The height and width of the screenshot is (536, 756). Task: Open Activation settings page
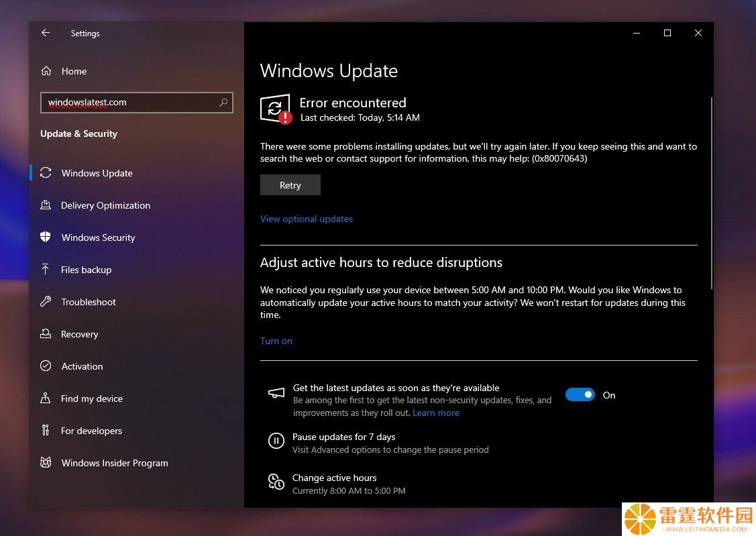[82, 366]
